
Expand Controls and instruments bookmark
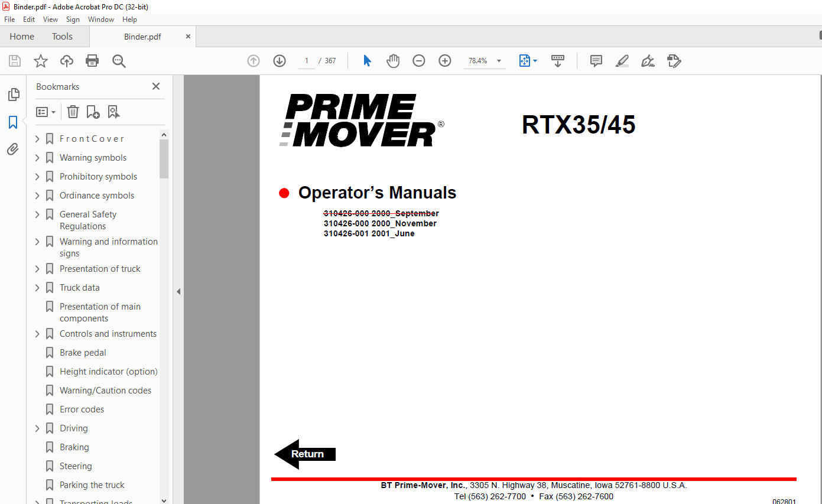click(x=37, y=334)
